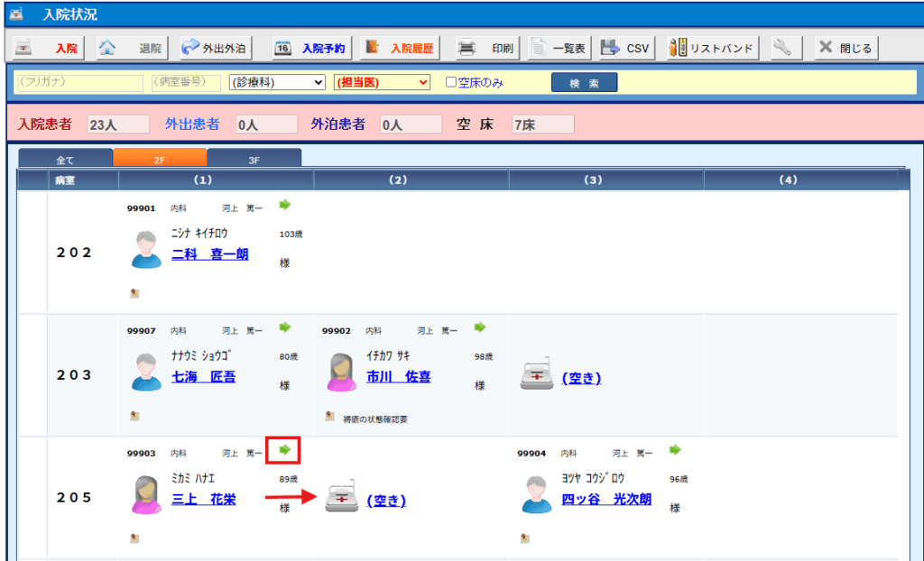
Task: Expand the 担当医 doctor dropdown
Action: tap(382, 82)
